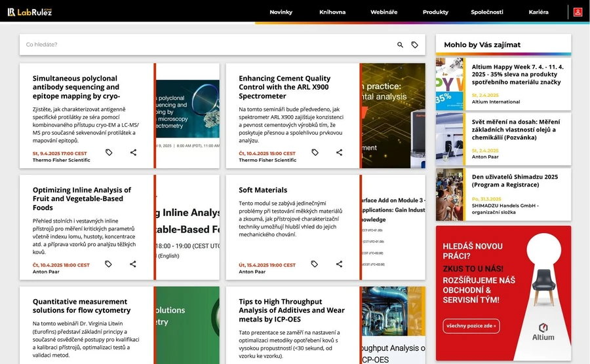Tag the Optimizing Inline Analysis webinar
Image resolution: width=590 pixels, height=364 pixels.
click(x=108, y=264)
